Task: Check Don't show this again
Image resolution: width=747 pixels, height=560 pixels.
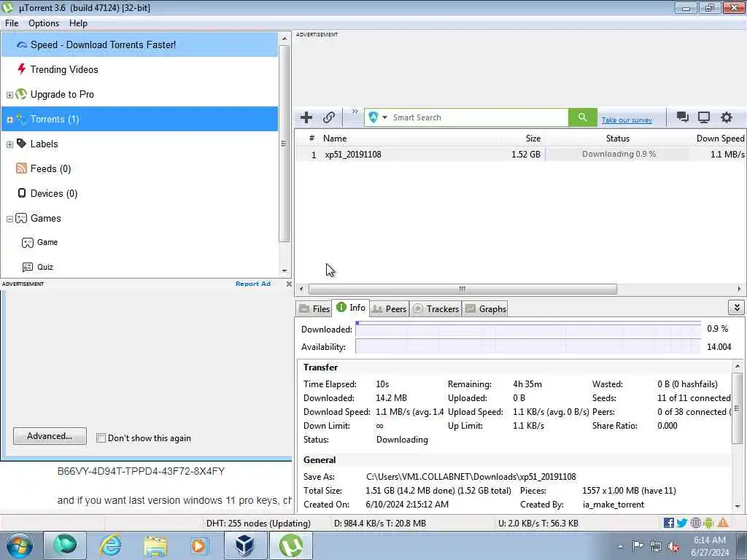Action: pos(101,438)
